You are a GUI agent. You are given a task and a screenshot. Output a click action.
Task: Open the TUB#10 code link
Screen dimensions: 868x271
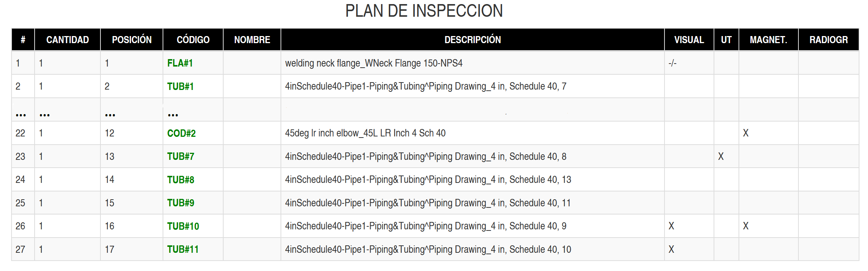(183, 226)
